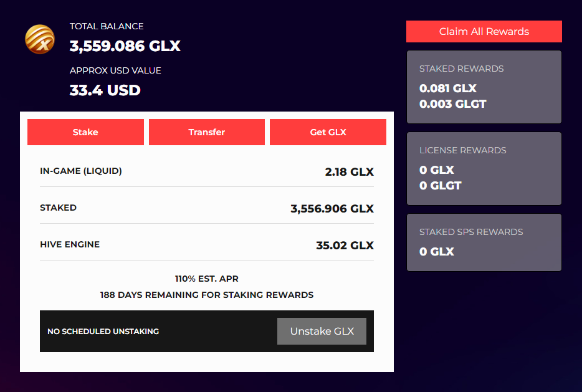This screenshot has height=392, width=582.
Task: Click the 33.4 USD approximate value
Action: 105,90
